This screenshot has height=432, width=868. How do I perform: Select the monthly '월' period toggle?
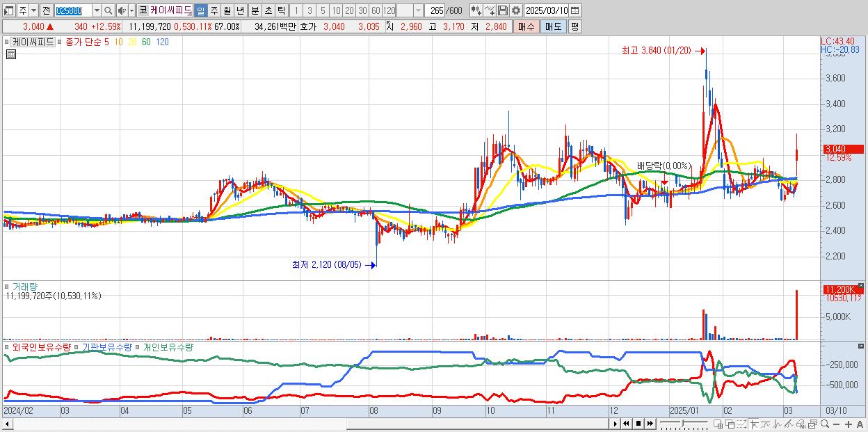pos(227,10)
